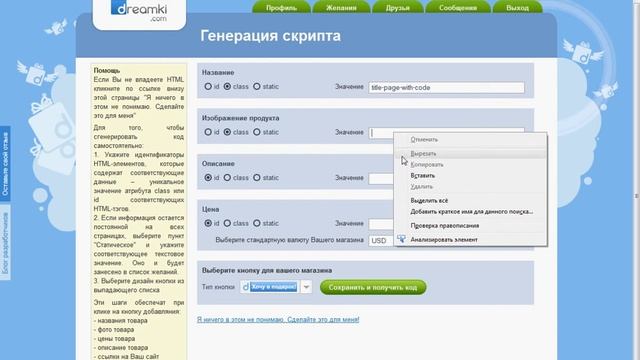Click 'Сохранить и получить код' button

373,287
